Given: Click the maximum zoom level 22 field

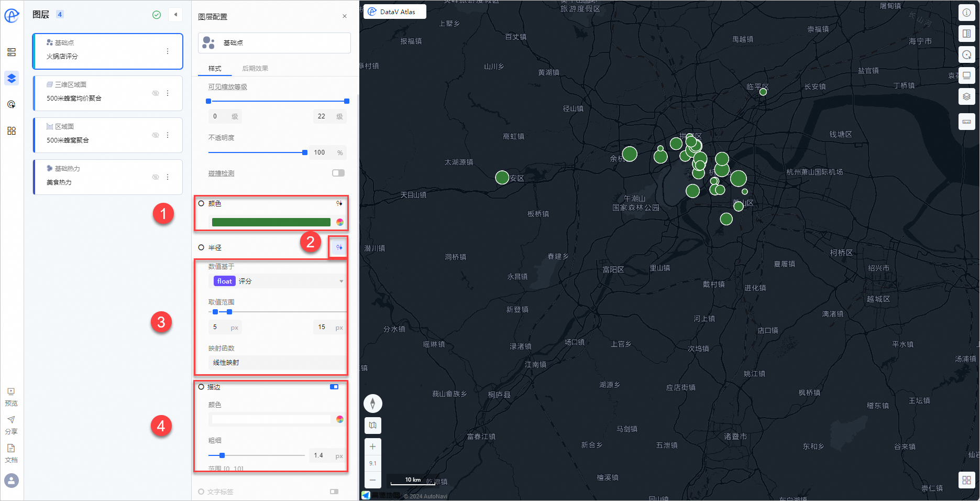Looking at the screenshot, I should point(330,116).
